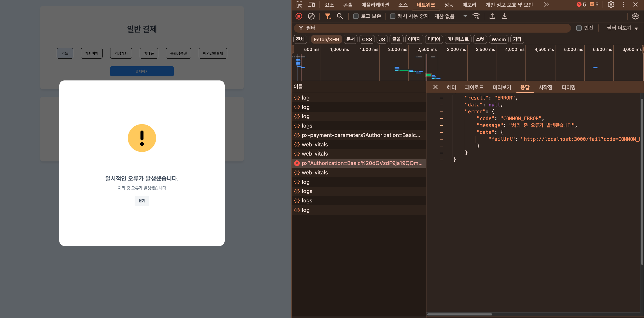Open DevTools settings gear icon
This screenshot has height=318, width=644.
611,5
